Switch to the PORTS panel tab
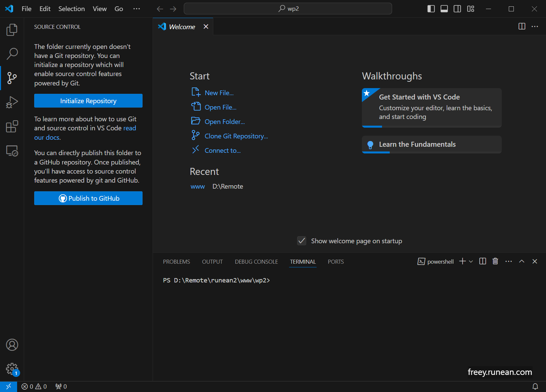The width and height of the screenshot is (546, 392). coord(336,262)
